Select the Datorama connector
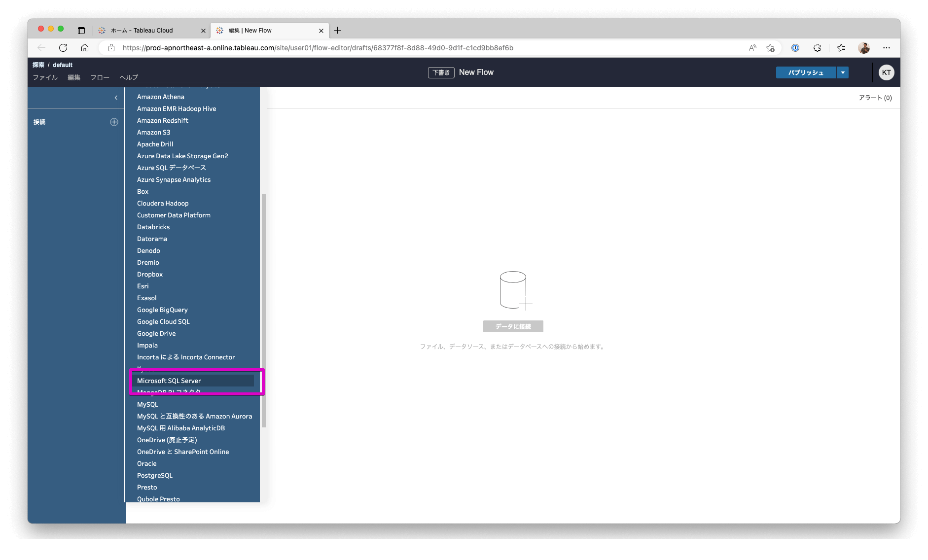 pos(193,239)
